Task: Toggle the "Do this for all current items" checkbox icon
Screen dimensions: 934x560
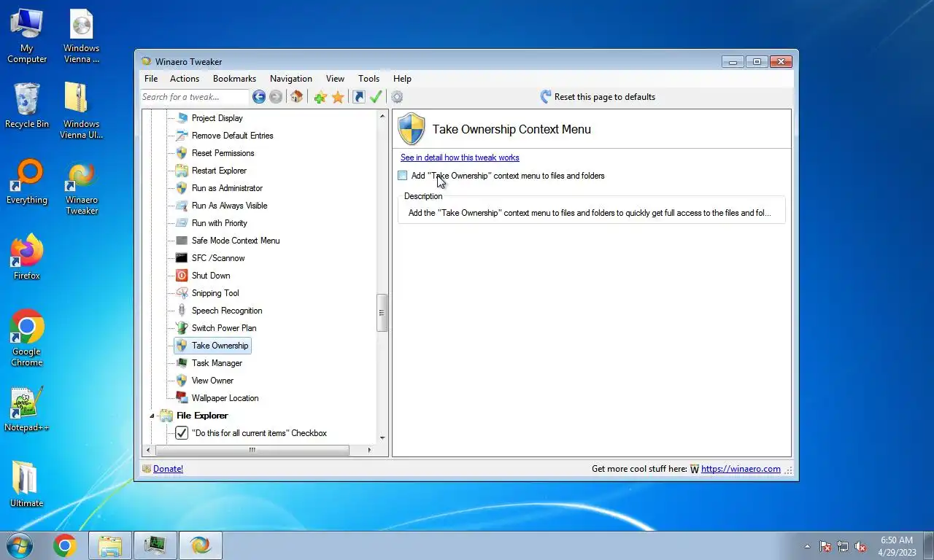Action: [182, 433]
